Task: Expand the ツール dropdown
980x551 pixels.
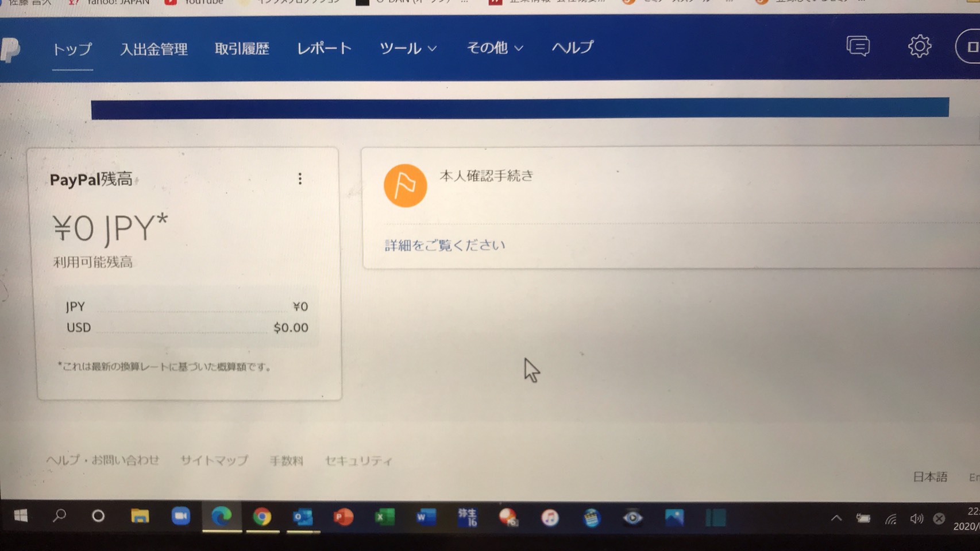Action: point(408,48)
